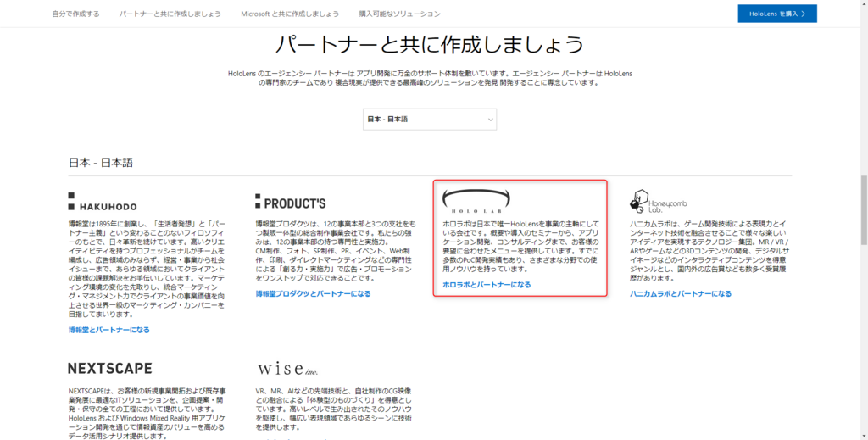
Task: Select the パートナーと共に作成しましょう nav tab
Action: (x=170, y=14)
